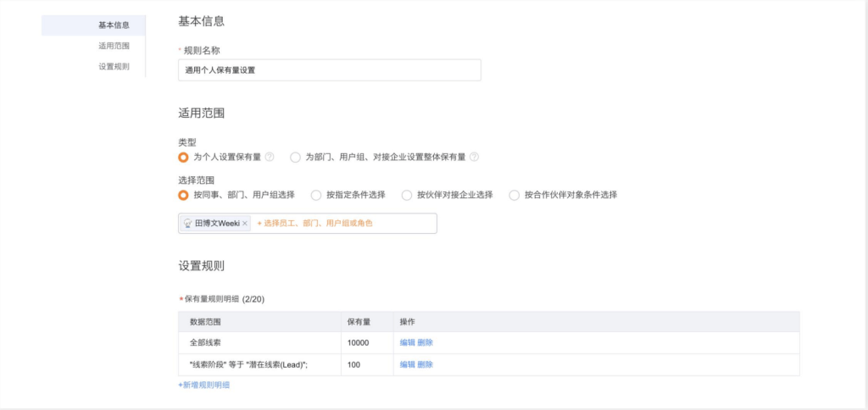Click +新增规则明细 to add a rule
Screen dimensions: 868x410
[x=203, y=385]
